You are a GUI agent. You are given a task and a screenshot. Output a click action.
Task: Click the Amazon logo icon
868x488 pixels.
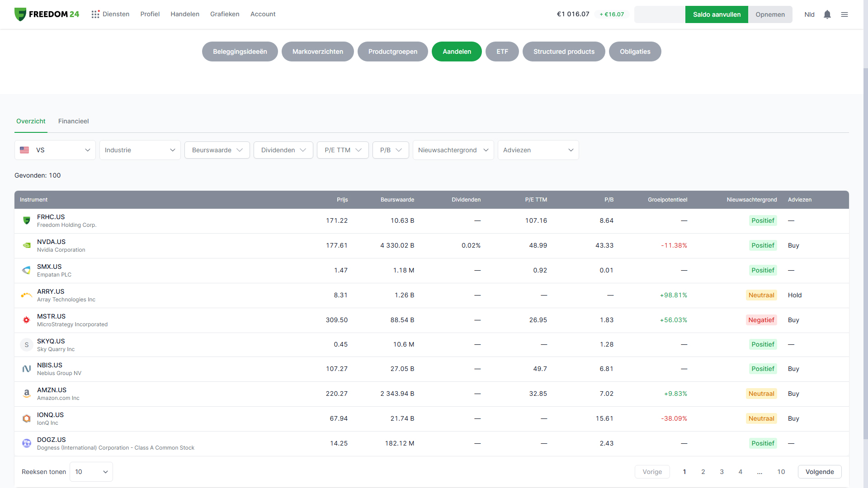coord(27,394)
